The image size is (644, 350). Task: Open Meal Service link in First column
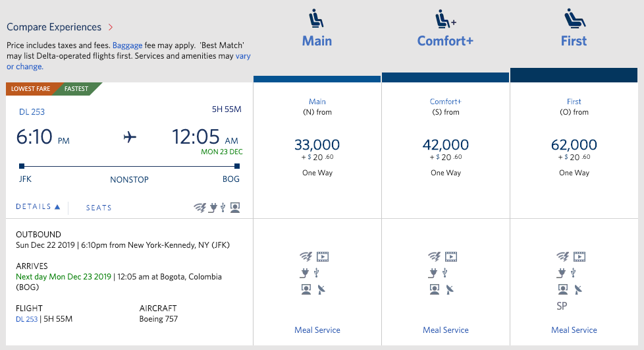point(574,330)
